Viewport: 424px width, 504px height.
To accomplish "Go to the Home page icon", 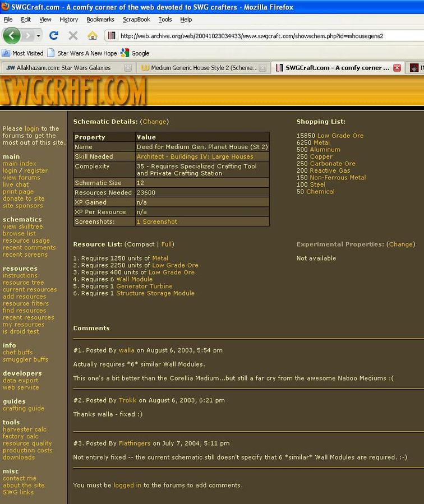I will (x=93, y=35).
